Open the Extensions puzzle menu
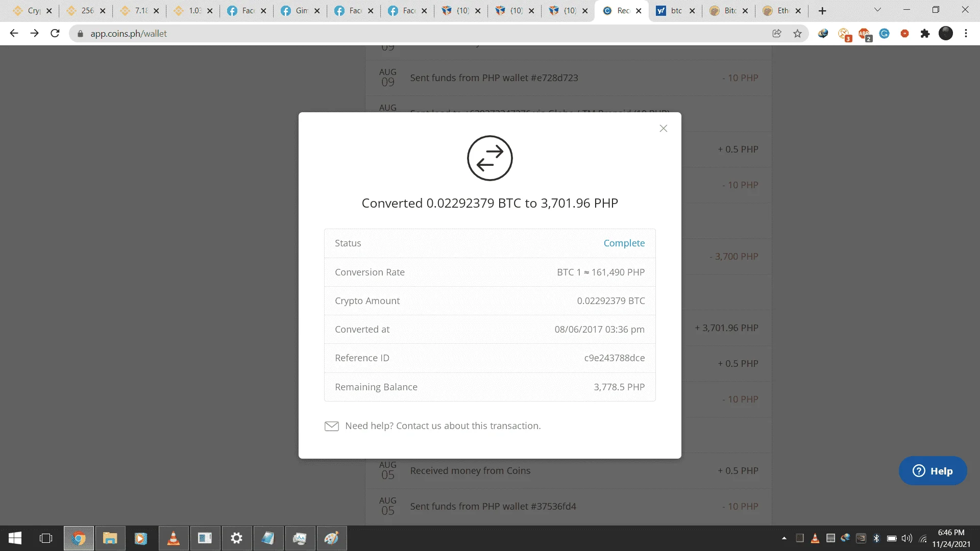Image resolution: width=980 pixels, height=551 pixels. click(x=925, y=34)
